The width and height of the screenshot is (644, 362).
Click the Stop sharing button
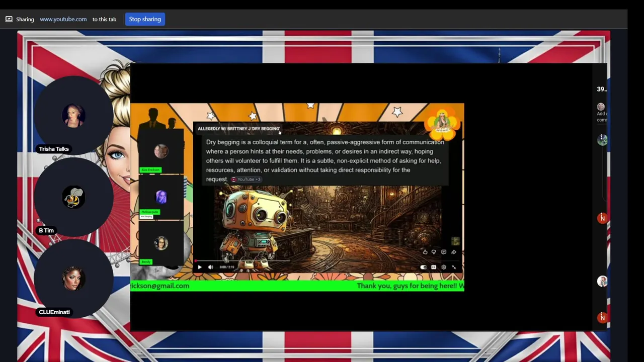pyautogui.click(x=145, y=19)
